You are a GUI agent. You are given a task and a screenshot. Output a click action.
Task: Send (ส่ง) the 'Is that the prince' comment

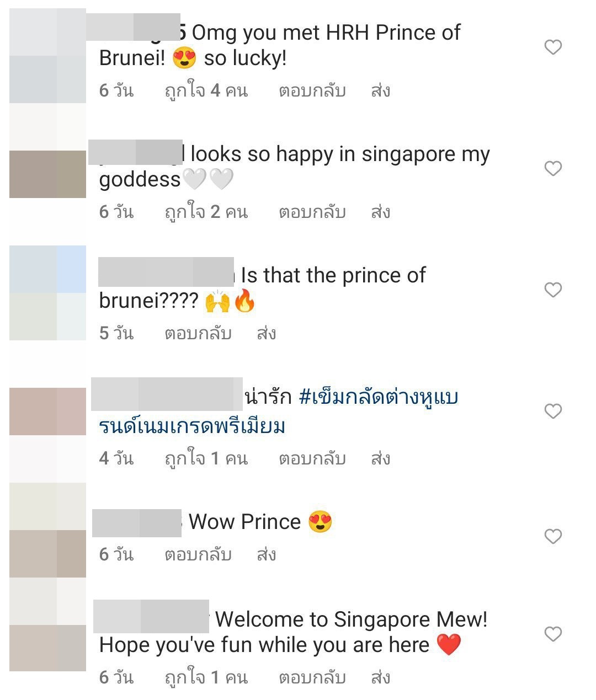[267, 333]
